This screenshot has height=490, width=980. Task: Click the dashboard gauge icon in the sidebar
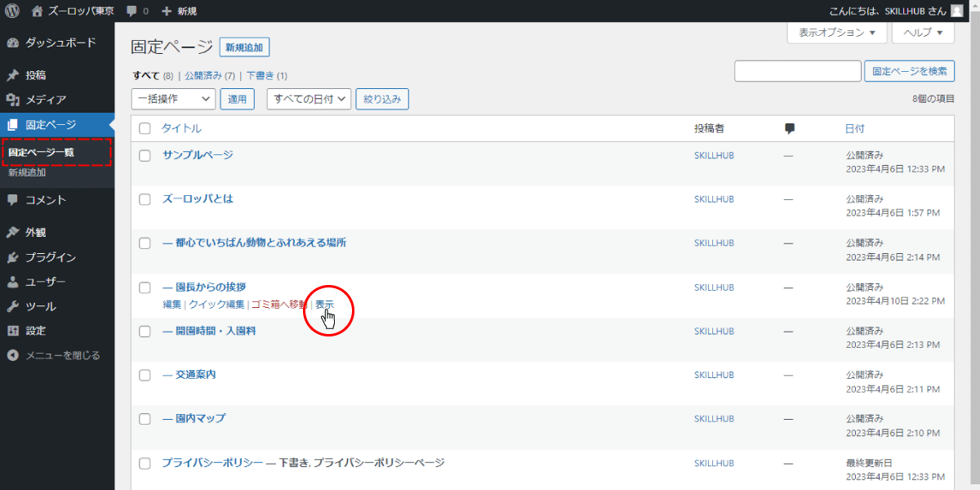[12, 42]
